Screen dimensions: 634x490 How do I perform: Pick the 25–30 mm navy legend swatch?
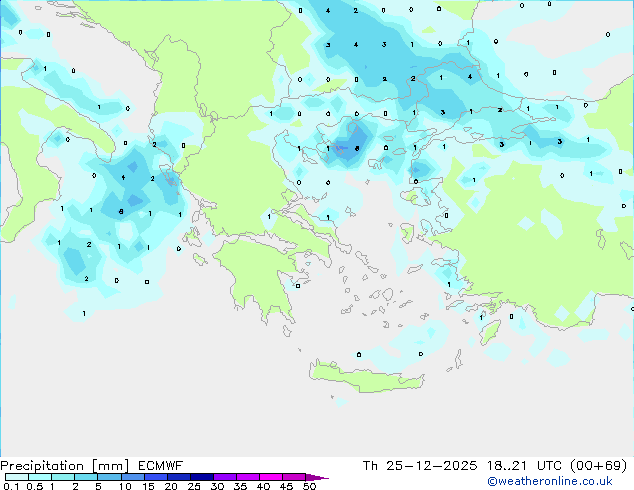(201, 477)
